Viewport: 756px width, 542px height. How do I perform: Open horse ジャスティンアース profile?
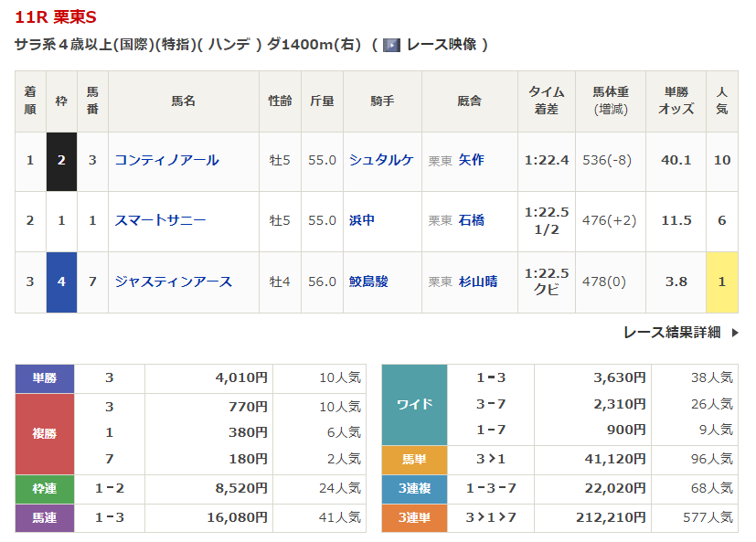173,282
